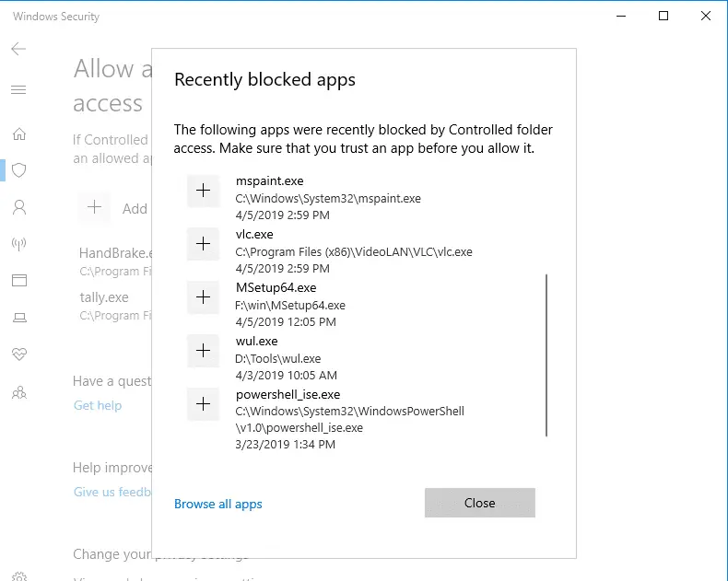Click the powershell_ise.exe app name

point(288,395)
